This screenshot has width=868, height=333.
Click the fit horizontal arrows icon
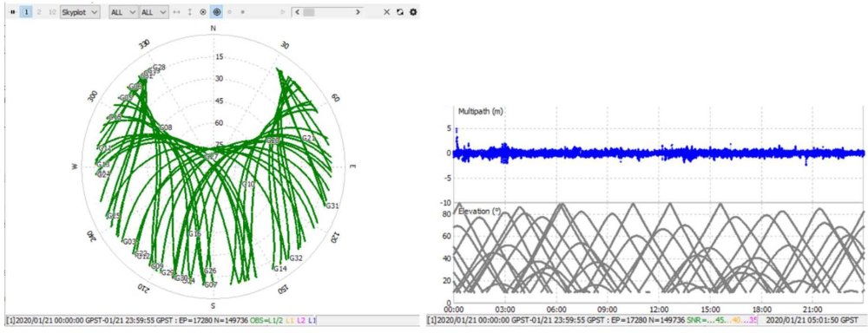[176, 11]
